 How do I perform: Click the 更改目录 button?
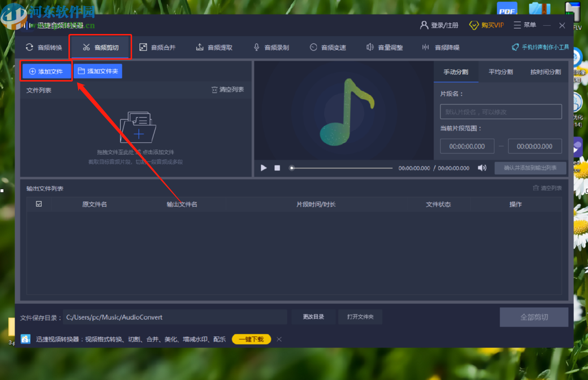pyautogui.click(x=313, y=317)
